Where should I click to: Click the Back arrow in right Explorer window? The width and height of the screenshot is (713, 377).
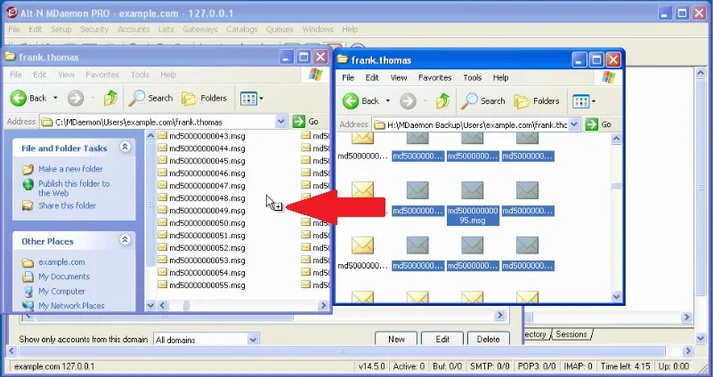tap(351, 101)
